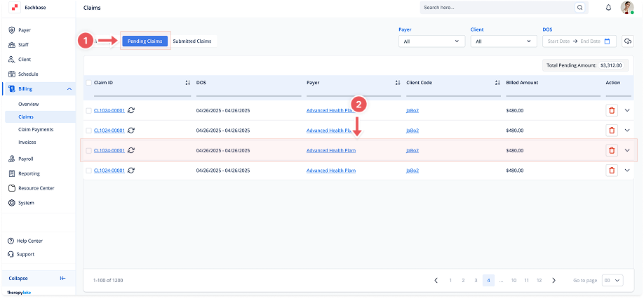The height and width of the screenshot is (299, 644).
Task: Open claim CL1024-00001 in highlighted row
Action: click(109, 150)
